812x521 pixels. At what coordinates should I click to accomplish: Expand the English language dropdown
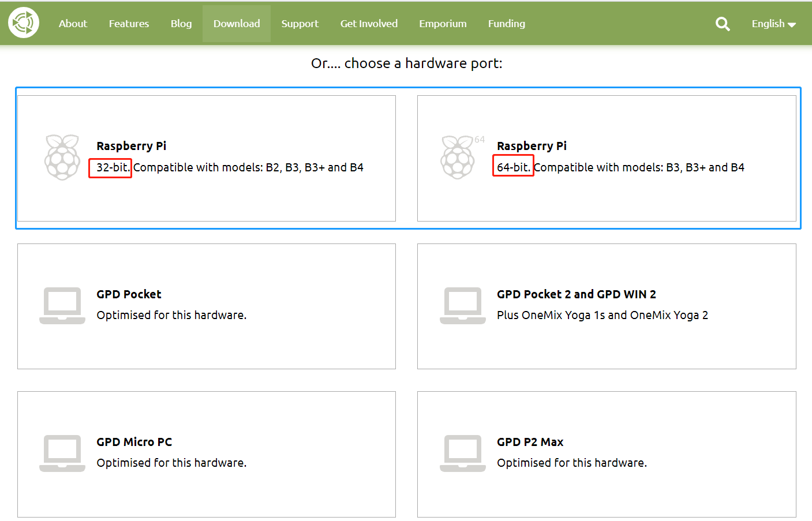tap(773, 24)
